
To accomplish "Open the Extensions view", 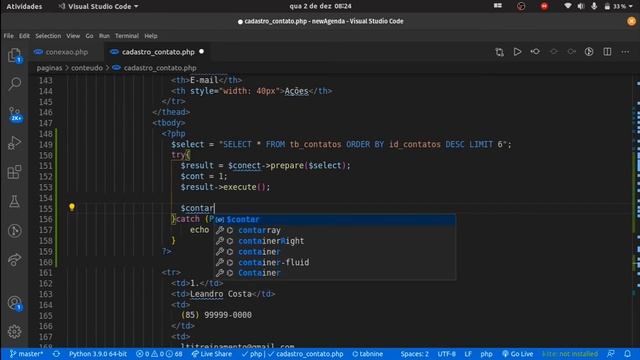I will 15,172.
